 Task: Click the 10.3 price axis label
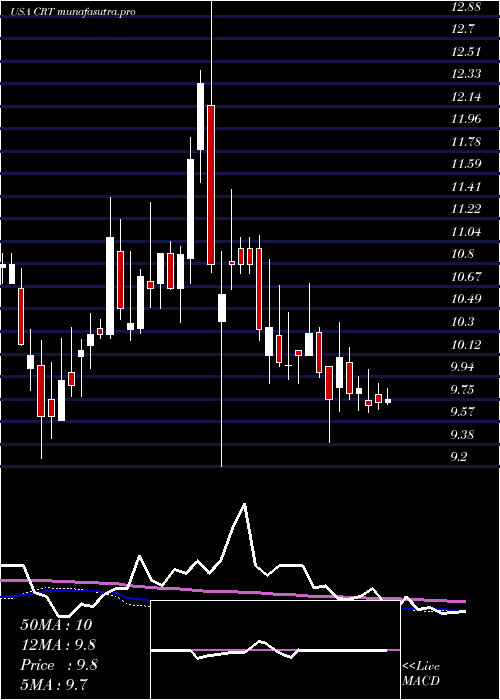463,321
